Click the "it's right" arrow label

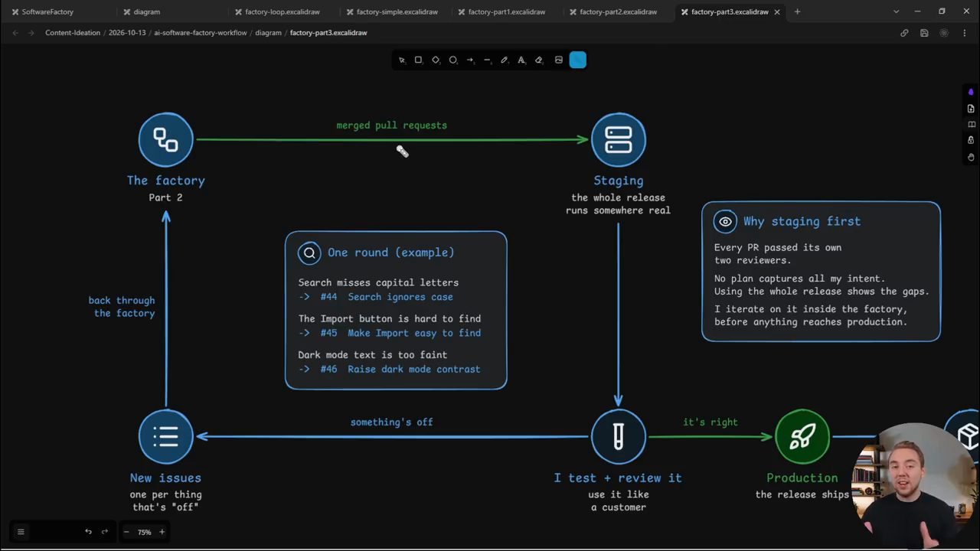(710, 422)
